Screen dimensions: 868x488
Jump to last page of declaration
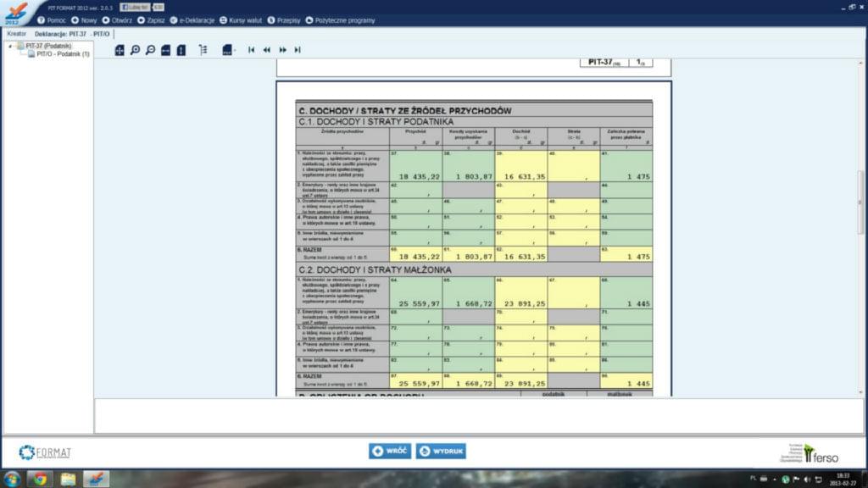(298, 50)
